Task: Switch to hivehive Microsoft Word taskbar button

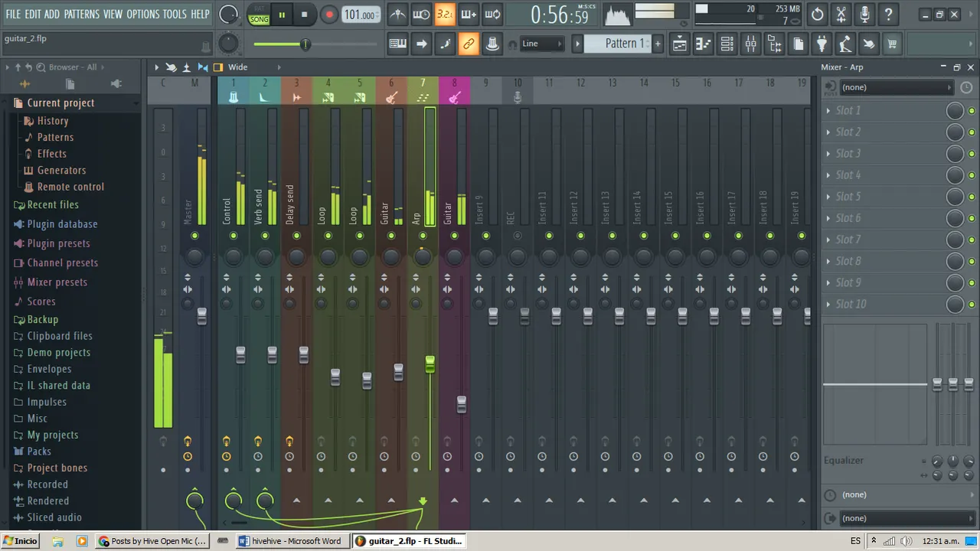Action: (x=291, y=541)
